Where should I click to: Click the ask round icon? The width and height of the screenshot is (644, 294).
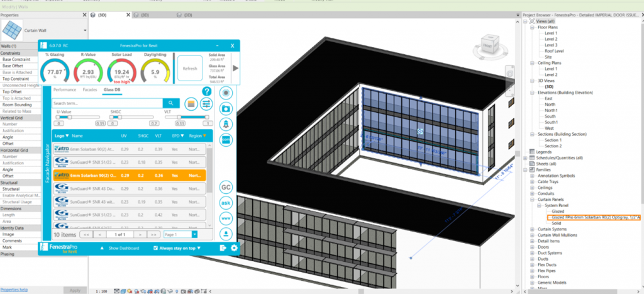226,203
